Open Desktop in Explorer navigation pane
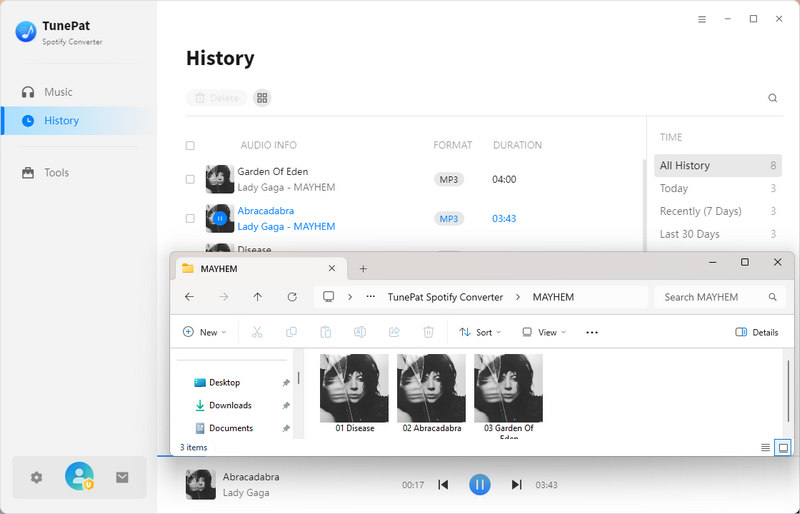Screen dimensions: 800x514 (x=224, y=382)
